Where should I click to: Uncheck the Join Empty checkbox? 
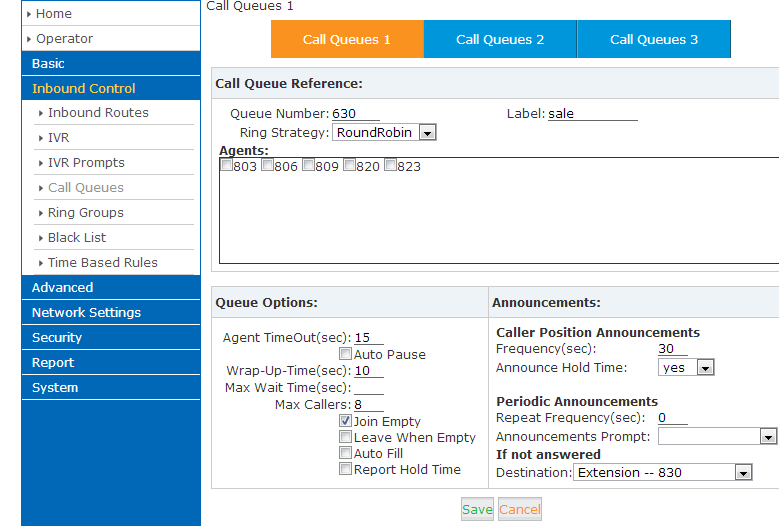345,421
